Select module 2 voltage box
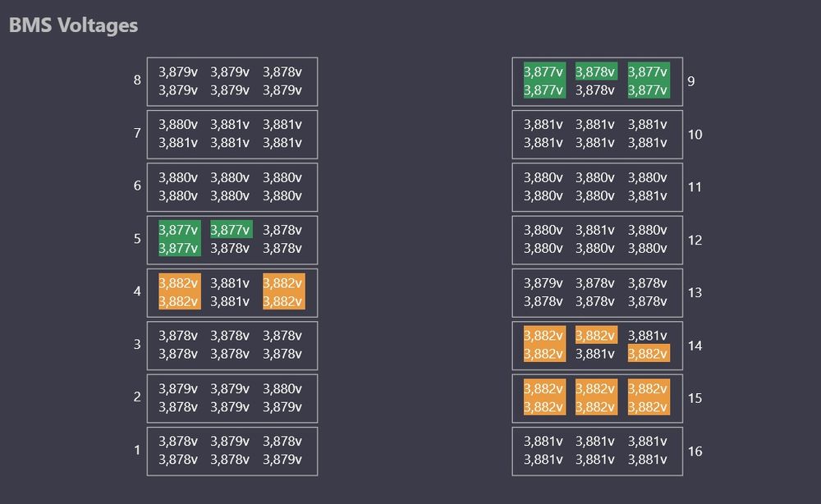This screenshot has width=821, height=504. pos(232,397)
